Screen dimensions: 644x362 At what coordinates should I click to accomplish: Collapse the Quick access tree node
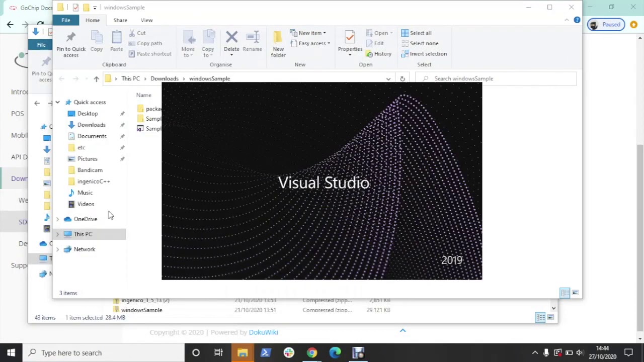click(x=57, y=102)
